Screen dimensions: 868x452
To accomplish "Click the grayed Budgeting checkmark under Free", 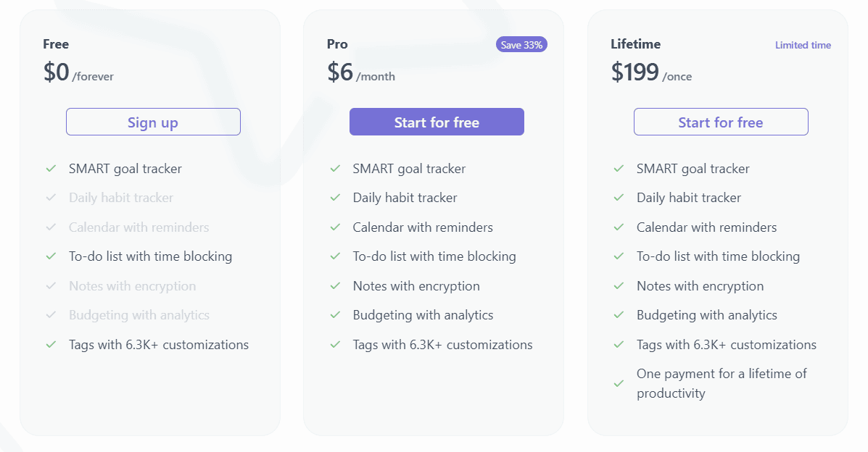I will [51, 315].
